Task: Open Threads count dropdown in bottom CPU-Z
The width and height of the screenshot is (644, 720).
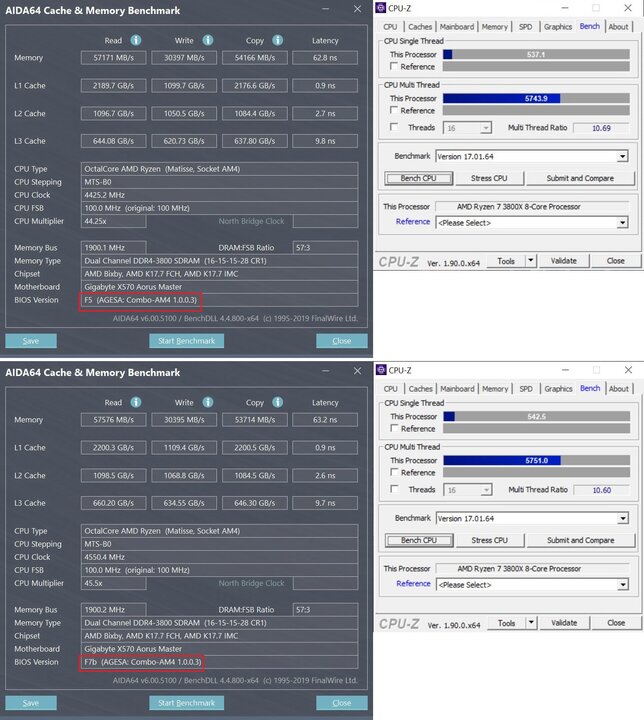Action: click(x=486, y=490)
